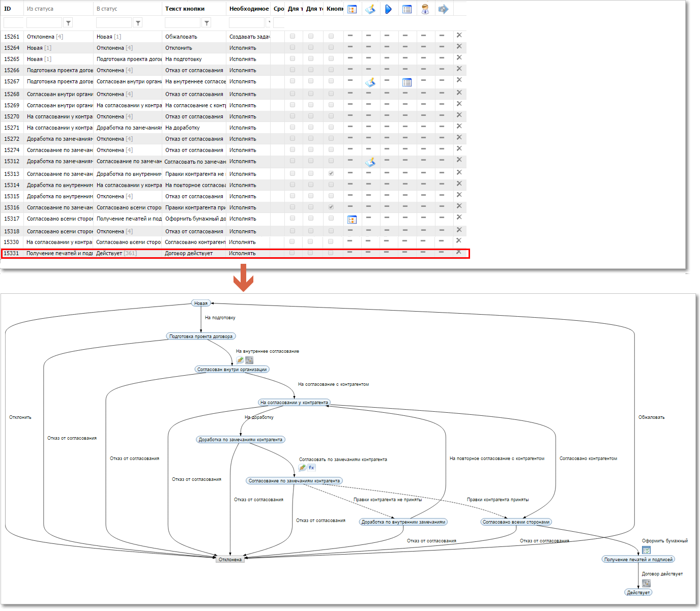Viewport: 700px width, 611px height.
Task: Uncheck the 'Кнопк' checkbox in row 15316
Action: [x=331, y=207]
